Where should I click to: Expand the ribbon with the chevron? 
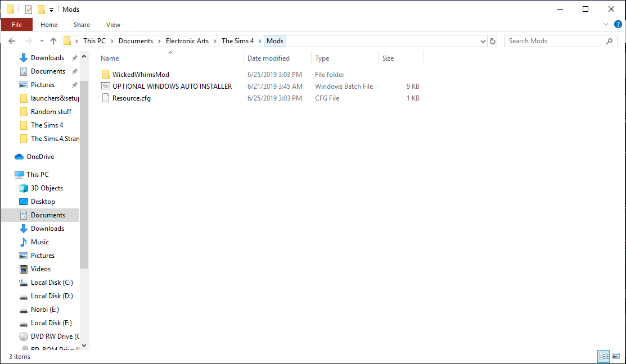[x=606, y=24]
